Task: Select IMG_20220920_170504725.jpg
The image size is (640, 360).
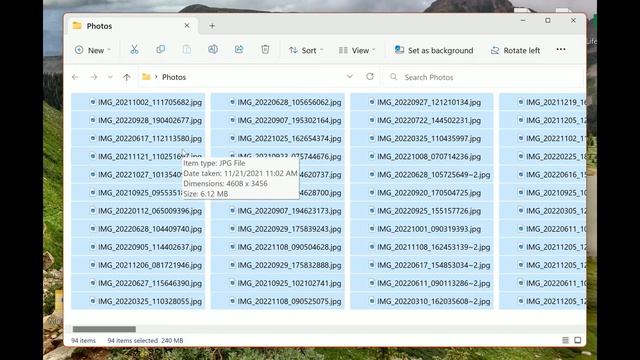Action: click(422, 193)
